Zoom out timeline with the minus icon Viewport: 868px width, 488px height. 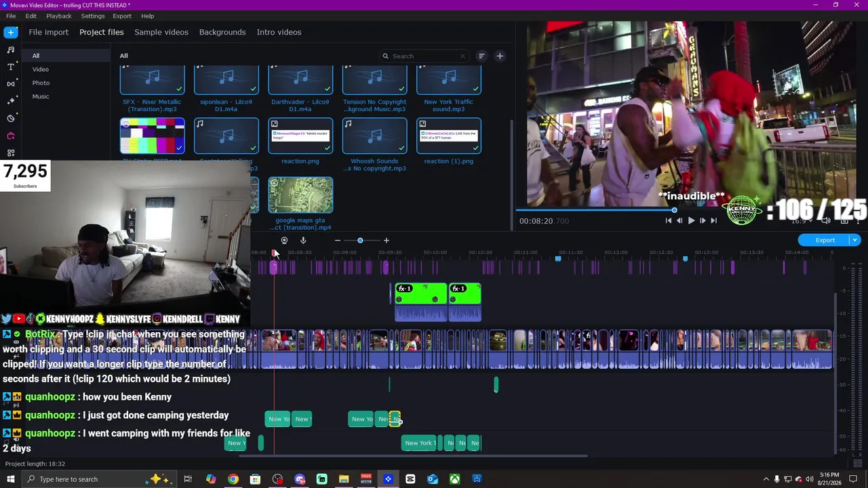(x=337, y=241)
